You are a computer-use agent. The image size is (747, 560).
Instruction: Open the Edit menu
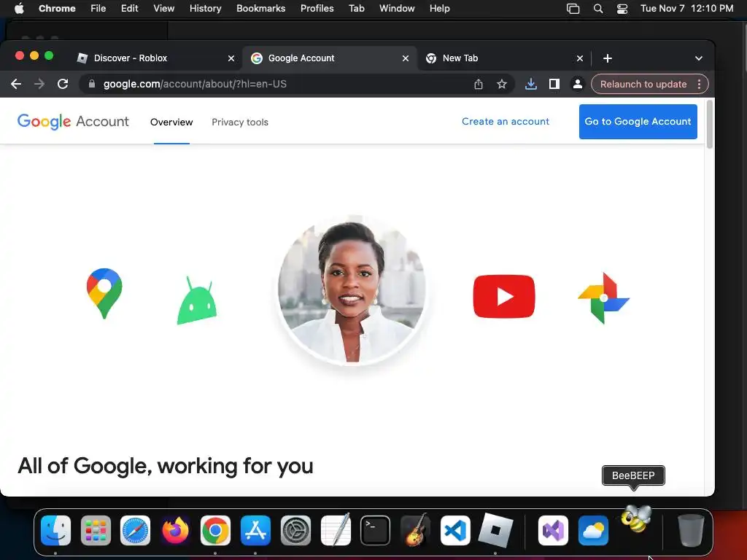point(129,8)
